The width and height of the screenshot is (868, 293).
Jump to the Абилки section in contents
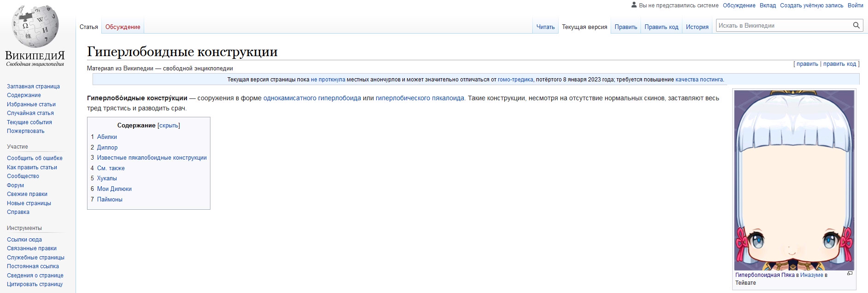coord(107,137)
